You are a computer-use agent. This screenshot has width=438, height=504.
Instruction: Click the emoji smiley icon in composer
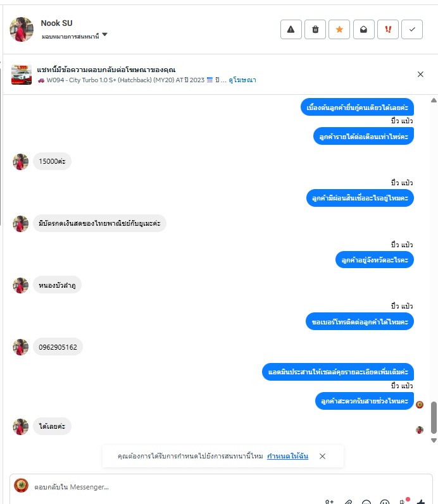[385, 501]
